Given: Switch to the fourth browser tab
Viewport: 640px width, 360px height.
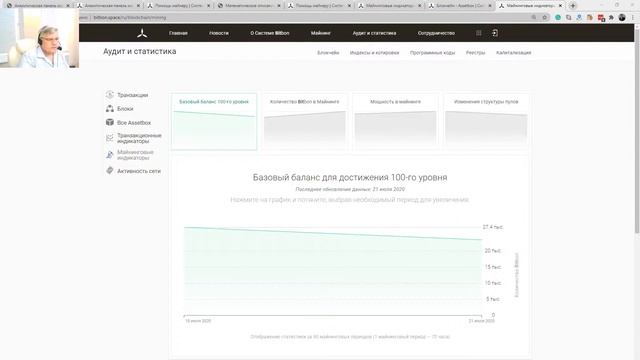Looking at the screenshot, I should (x=249, y=6).
